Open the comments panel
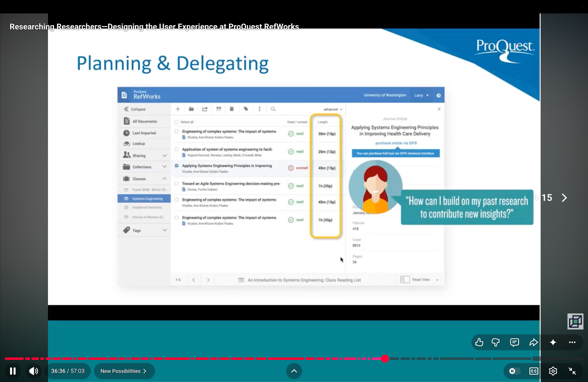The height and width of the screenshot is (382, 588). coord(514,342)
